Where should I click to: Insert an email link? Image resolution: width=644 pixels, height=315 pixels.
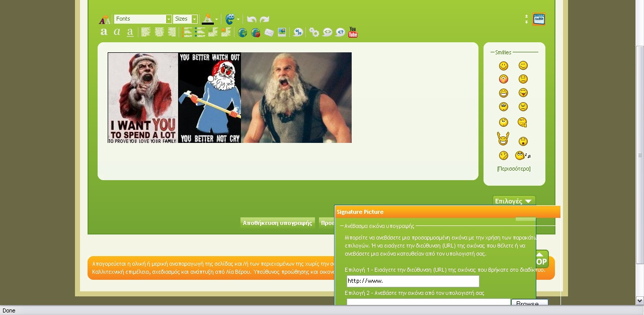[269, 33]
